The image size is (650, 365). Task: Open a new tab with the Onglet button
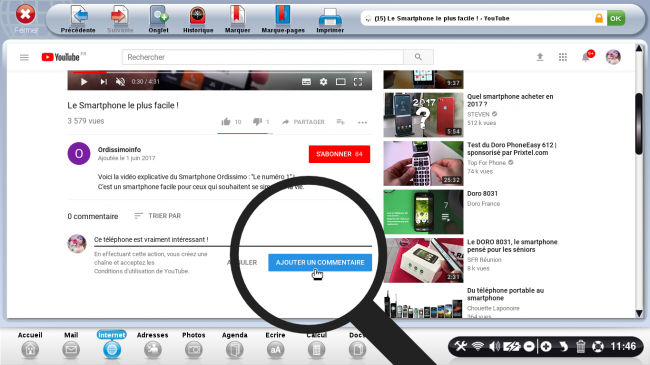point(158,19)
